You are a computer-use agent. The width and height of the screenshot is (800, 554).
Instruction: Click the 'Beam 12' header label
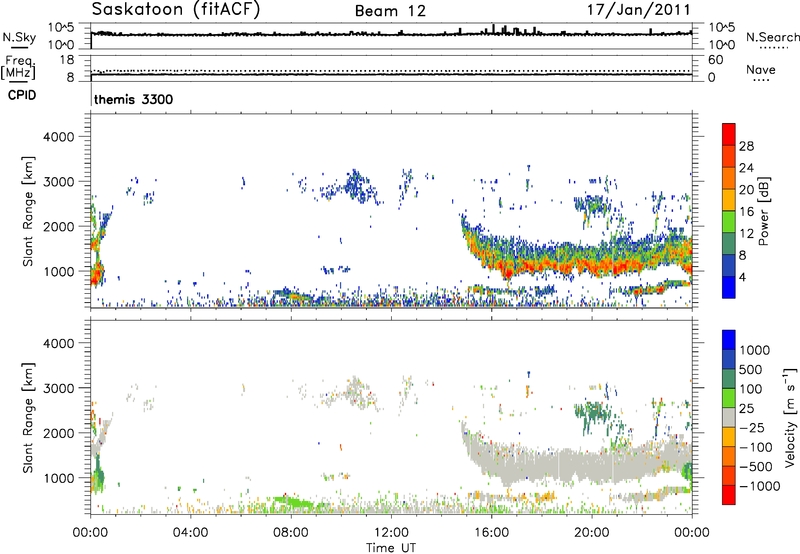click(x=390, y=11)
